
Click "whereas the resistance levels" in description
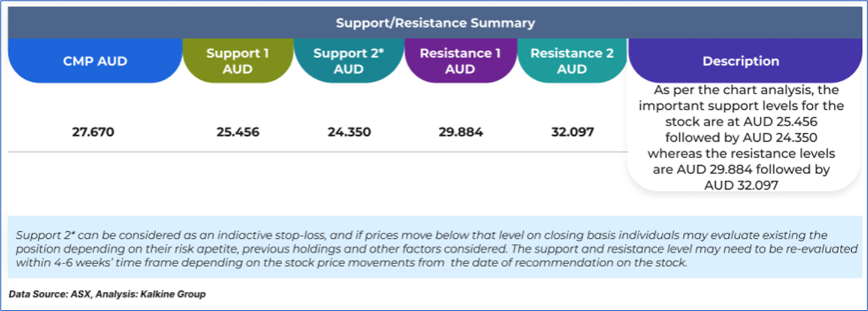click(x=741, y=154)
